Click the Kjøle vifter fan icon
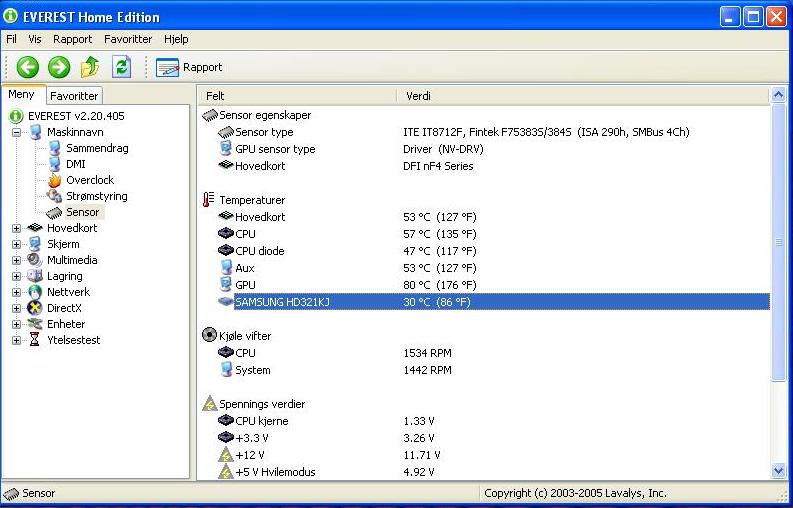Viewport: 793px width, 508px height. [209, 335]
